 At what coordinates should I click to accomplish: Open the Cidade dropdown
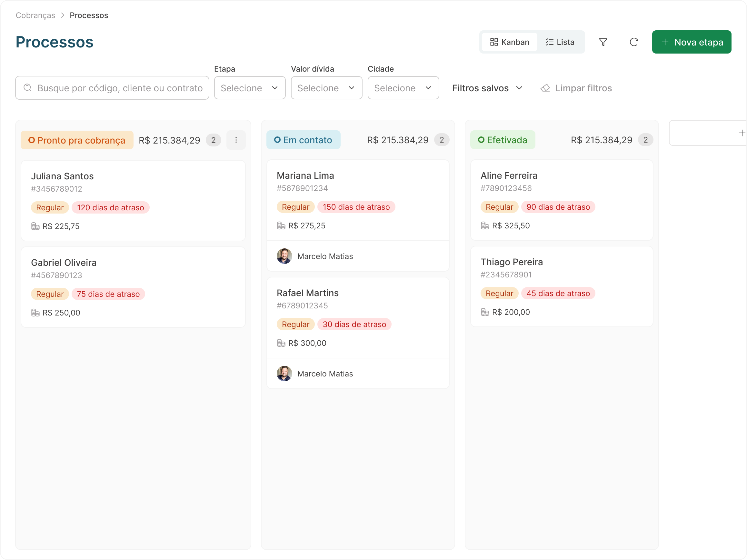click(x=403, y=88)
